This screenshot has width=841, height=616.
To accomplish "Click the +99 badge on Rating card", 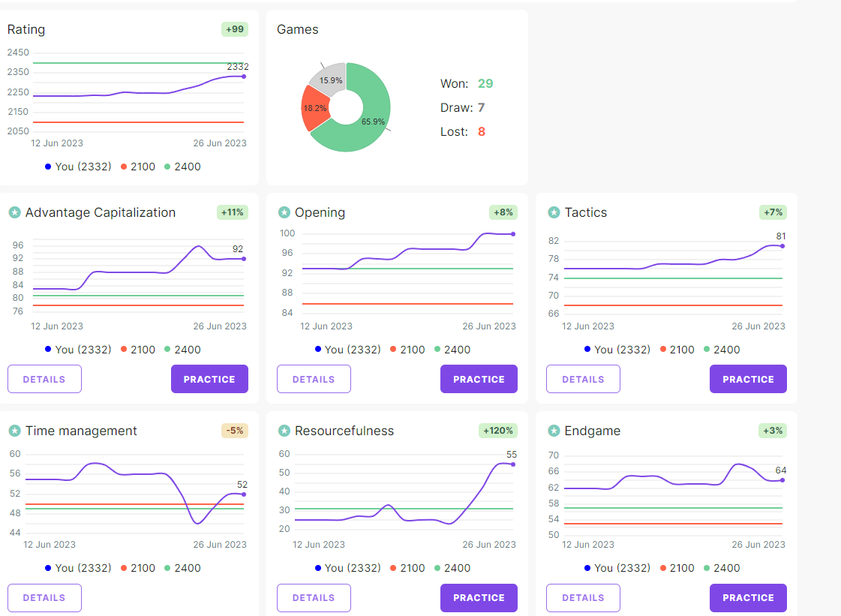I will 235,29.
